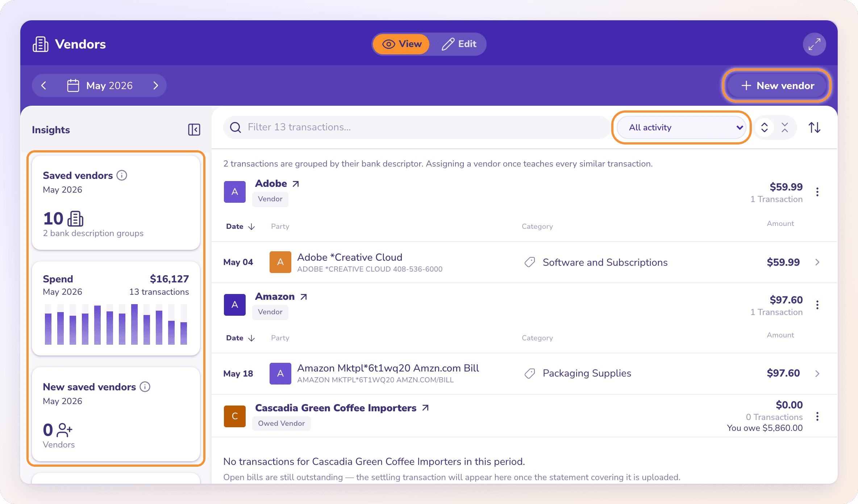858x504 pixels.
Task: Click the Owed Vendor badge
Action: [281, 423]
